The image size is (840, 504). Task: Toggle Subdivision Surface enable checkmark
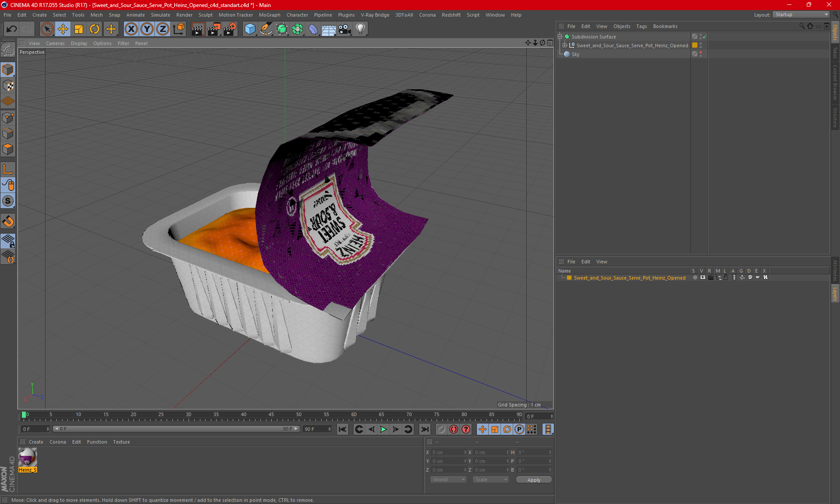[x=704, y=37]
